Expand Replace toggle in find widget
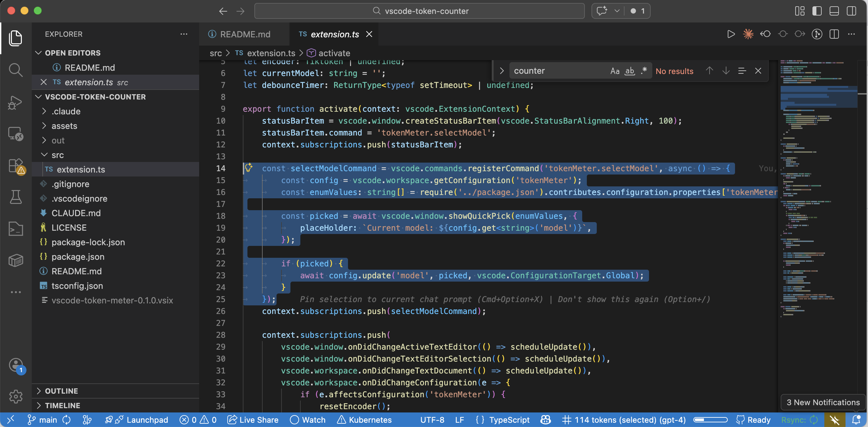Image resolution: width=868 pixels, height=427 pixels. tap(501, 71)
